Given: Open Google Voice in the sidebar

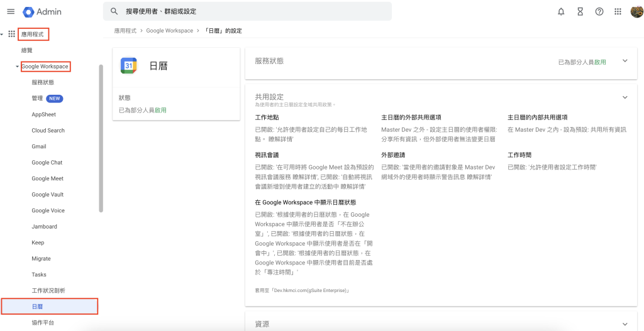Looking at the screenshot, I should pos(48,210).
